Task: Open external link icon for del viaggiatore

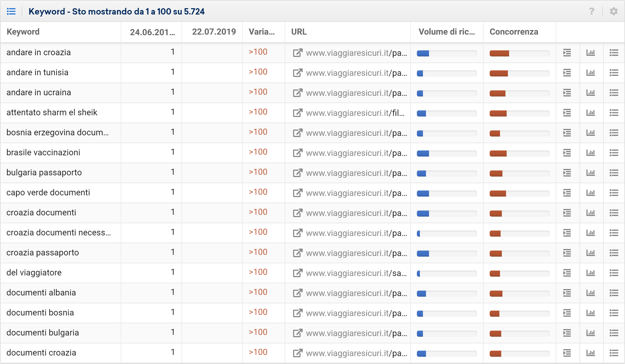Action: 298,273
